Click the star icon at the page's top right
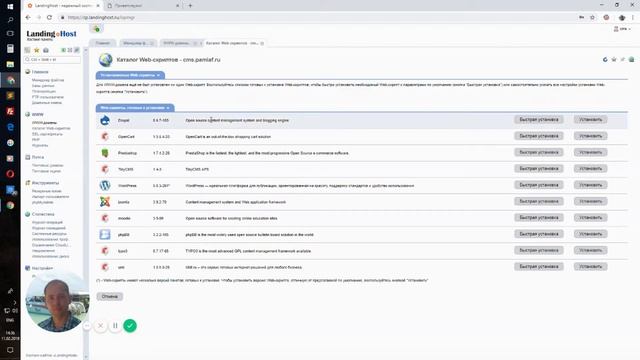This screenshot has height=360, width=640. (x=613, y=60)
